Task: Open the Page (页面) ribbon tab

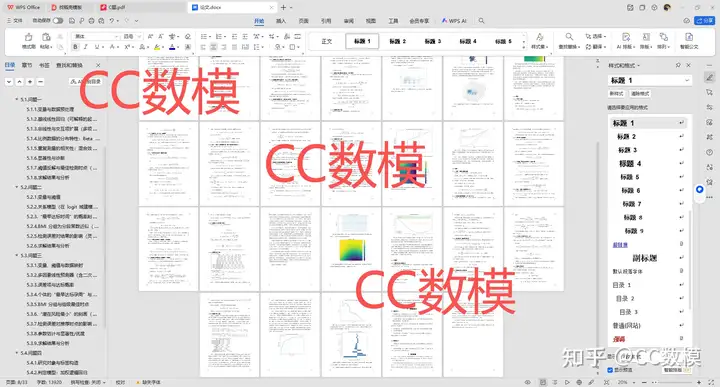Action: 304,21
